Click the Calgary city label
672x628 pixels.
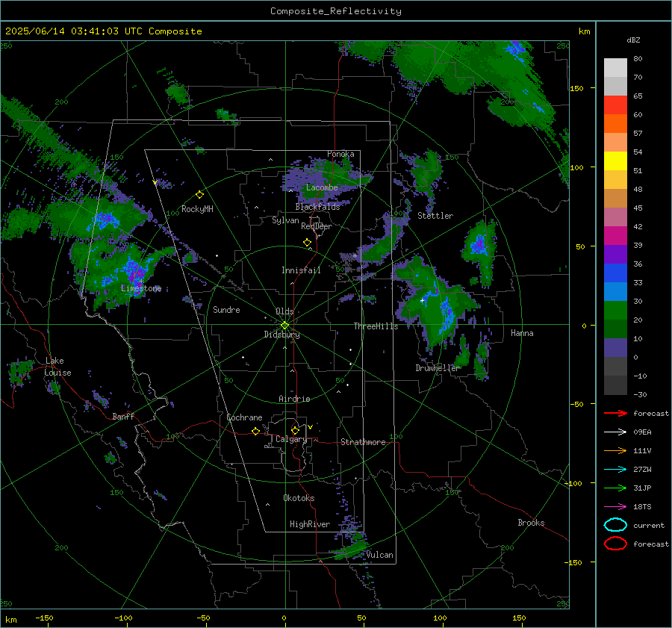(x=291, y=439)
